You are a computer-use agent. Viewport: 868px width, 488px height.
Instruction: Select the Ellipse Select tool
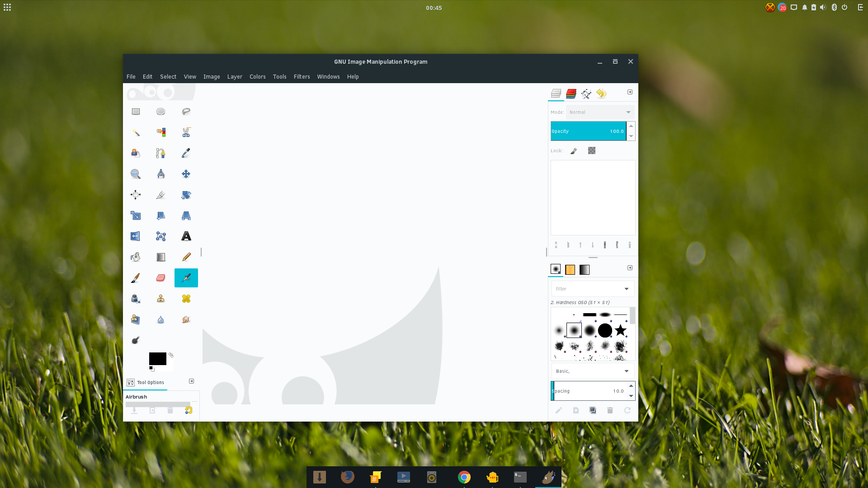click(x=160, y=112)
